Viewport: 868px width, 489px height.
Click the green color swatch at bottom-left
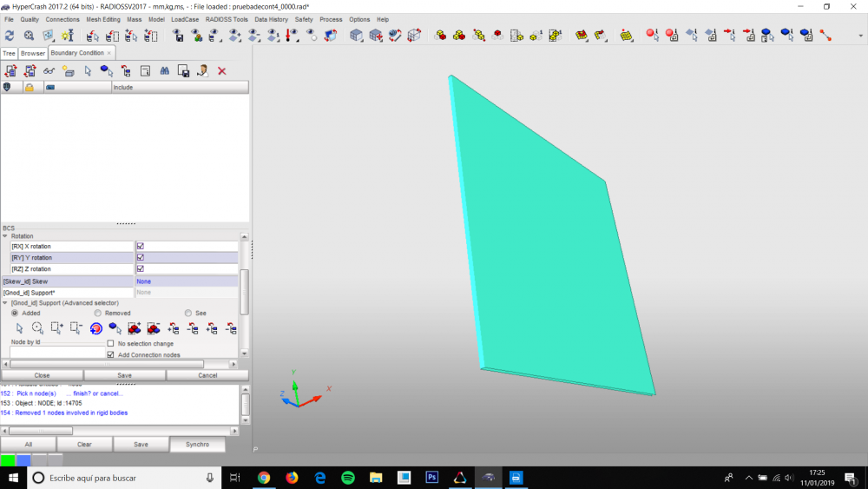(x=8, y=459)
